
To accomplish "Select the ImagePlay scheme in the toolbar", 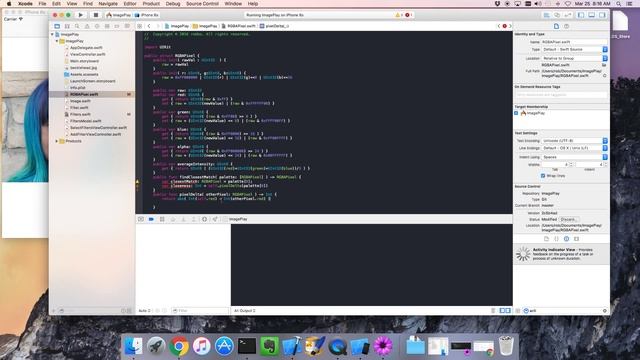I will [x=118, y=15].
